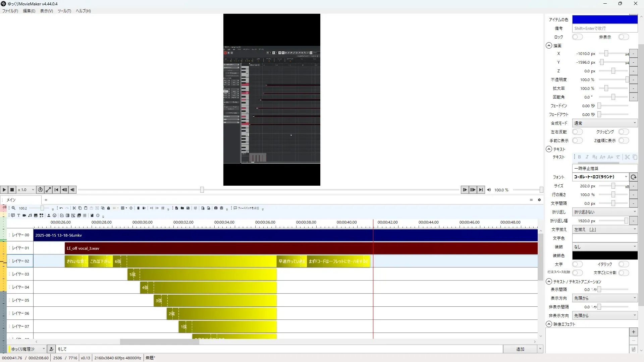Click the save floppy disk icon in toolbar
The width and height of the screenshot is (644, 362).
188,208
